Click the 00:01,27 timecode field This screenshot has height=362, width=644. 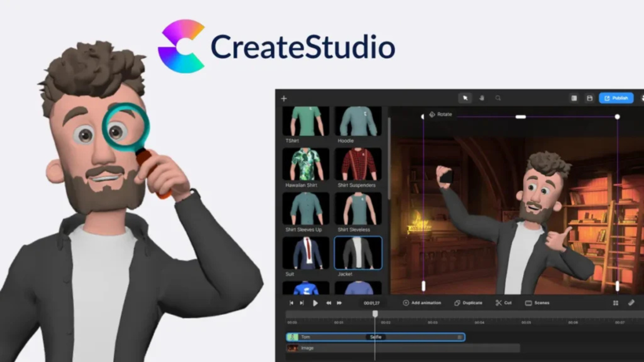[x=372, y=303]
